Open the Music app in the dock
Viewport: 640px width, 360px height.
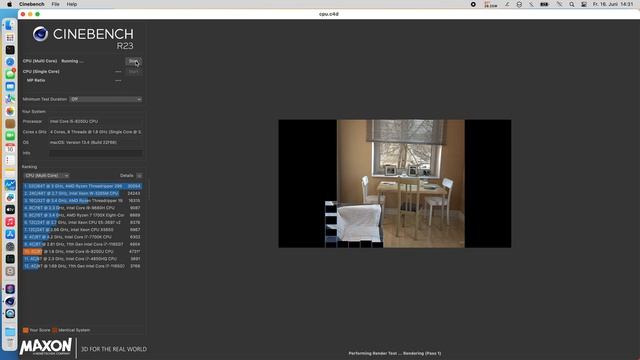(10, 222)
